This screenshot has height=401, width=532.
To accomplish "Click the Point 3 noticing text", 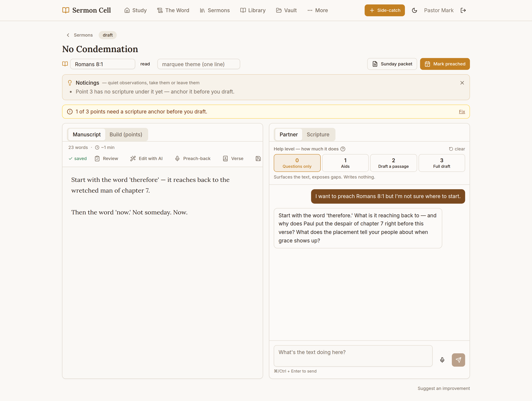I will click(x=155, y=92).
